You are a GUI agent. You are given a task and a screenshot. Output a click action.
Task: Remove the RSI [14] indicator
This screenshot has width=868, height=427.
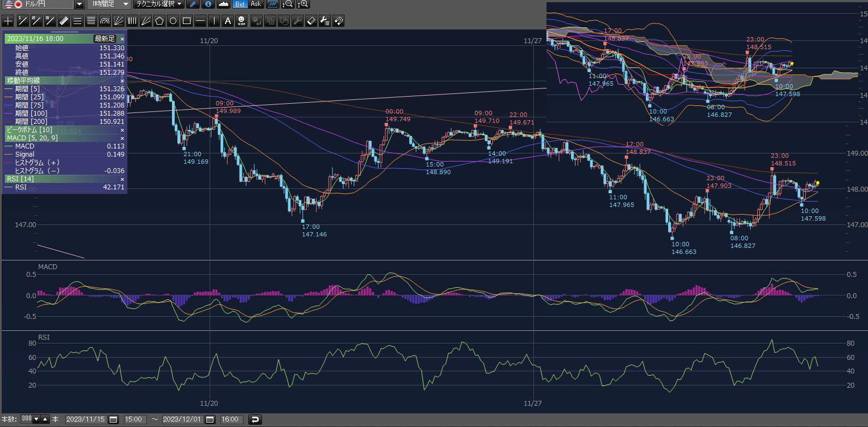122,179
